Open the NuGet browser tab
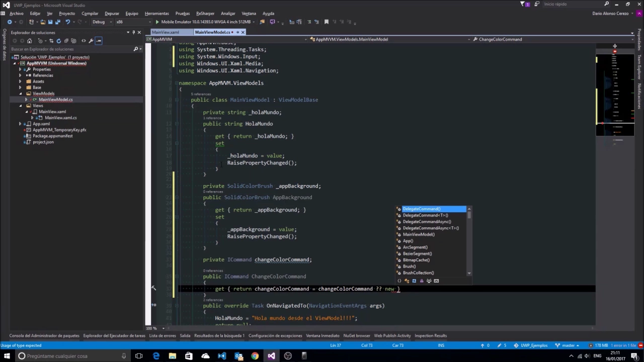Screen dimensions: 644x362 [357, 336]
